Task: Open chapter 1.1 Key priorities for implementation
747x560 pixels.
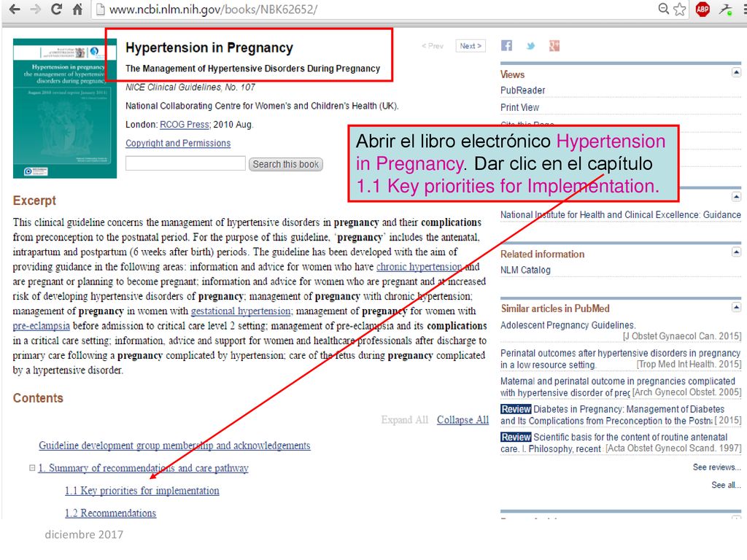Action: (142, 491)
